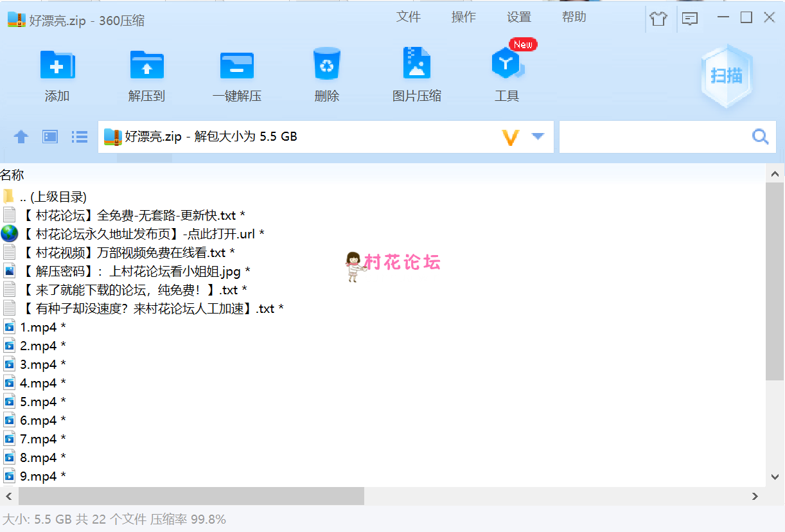The height and width of the screenshot is (532, 785).
Task: Select the 2.mp4 file row
Action: [383, 346]
